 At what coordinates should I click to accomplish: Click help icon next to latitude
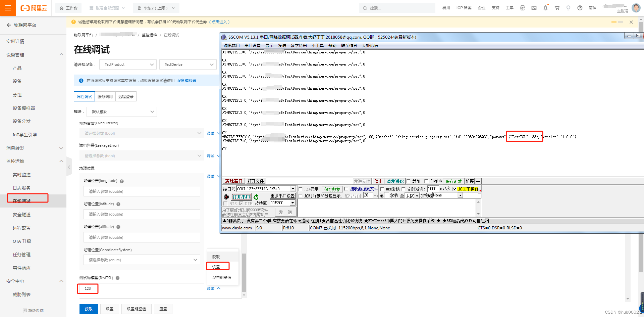(118, 204)
